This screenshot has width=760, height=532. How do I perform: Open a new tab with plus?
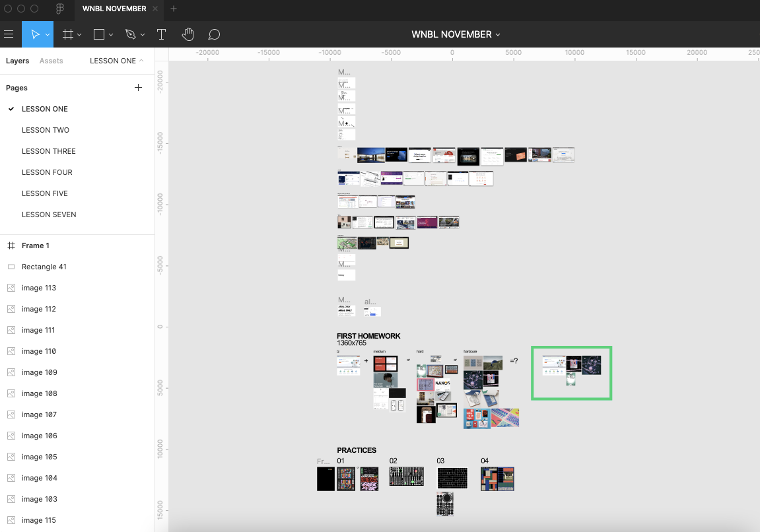point(174,9)
